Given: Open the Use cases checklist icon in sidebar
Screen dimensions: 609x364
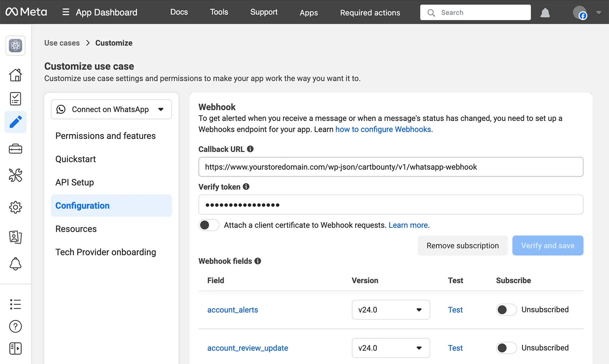Looking at the screenshot, I should 15,99.
